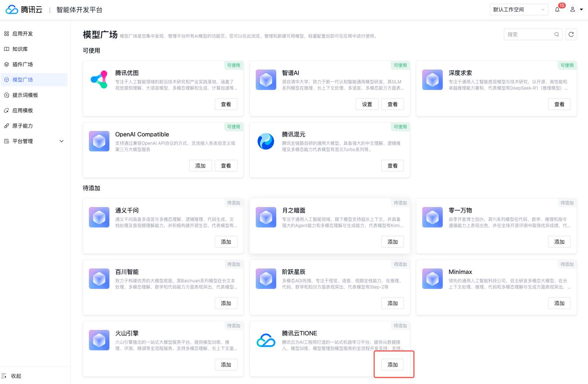Click 查看 on the 深度求索 card
The height and width of the screenshot is (384, 588).
pyautogui.click(x=559, y=104)
